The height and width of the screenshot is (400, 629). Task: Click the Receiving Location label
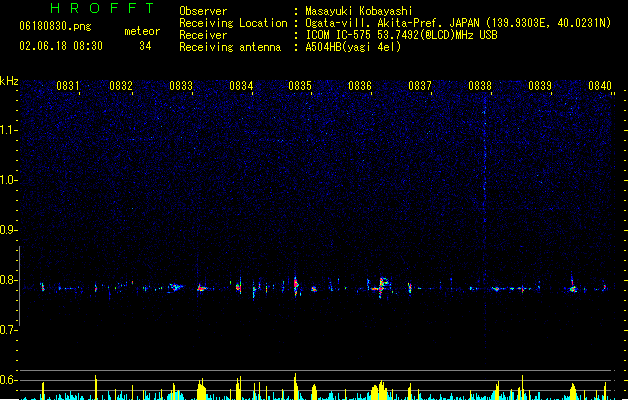tap(233, 23)
